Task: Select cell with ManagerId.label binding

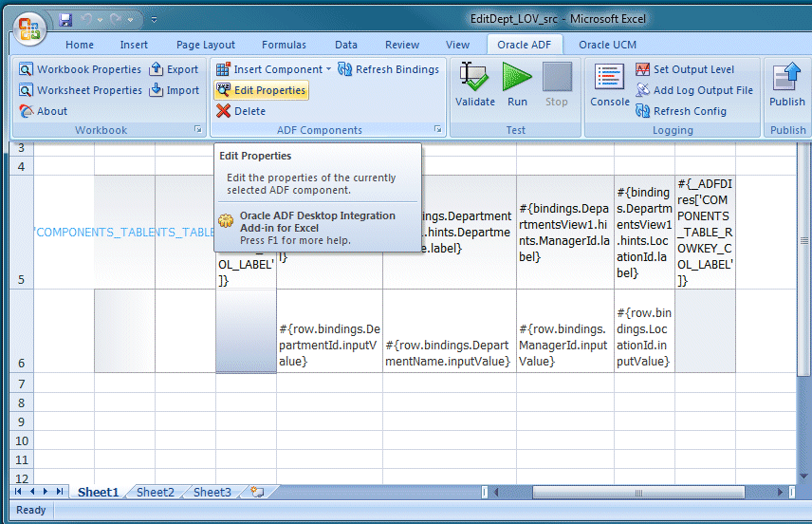Action: coord(565,233)
